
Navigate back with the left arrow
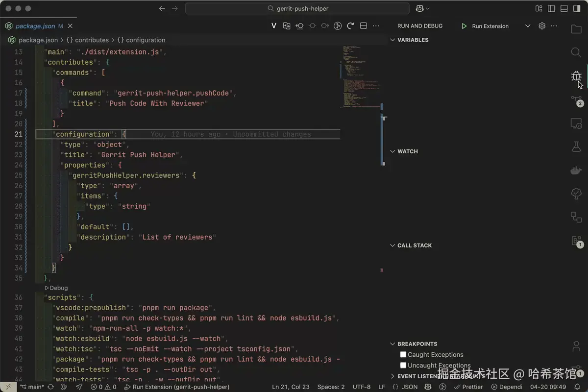[x=163, y=8]
